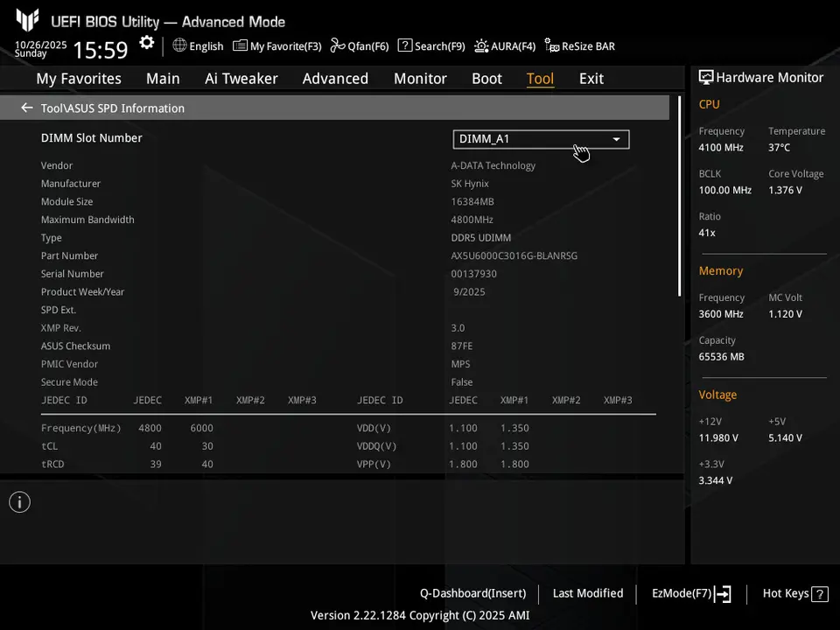
Task: Open the Exit tab
Action: pyautogui.click(x=591, y=79)
